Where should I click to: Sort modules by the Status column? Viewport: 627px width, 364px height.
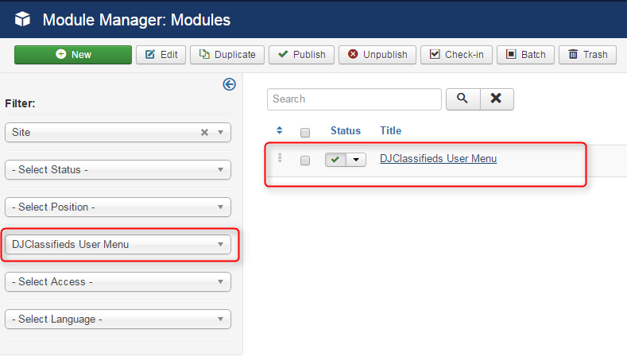346,131
